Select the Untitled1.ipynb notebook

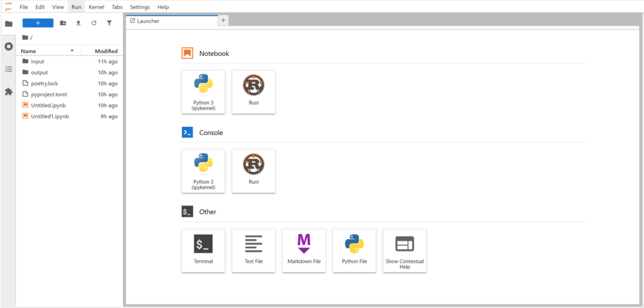pos(69,116)
